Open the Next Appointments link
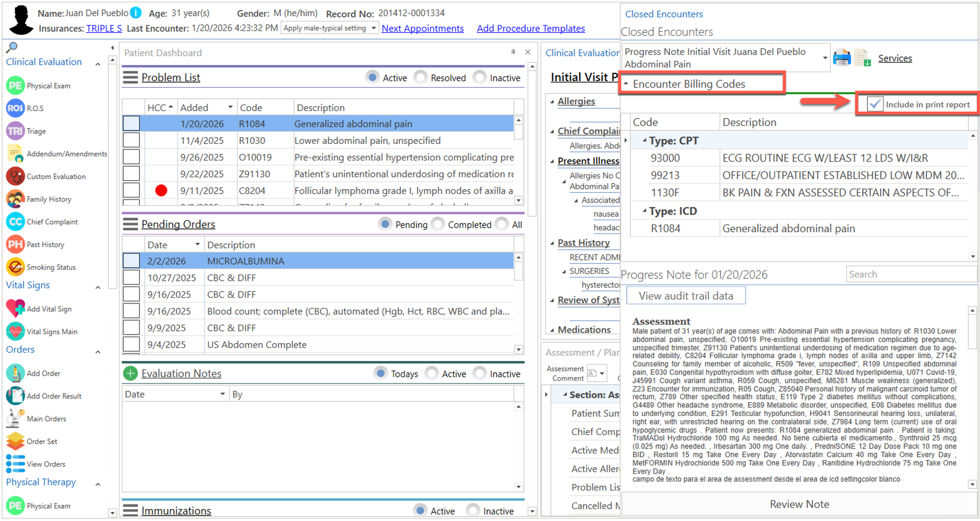Viewport: 980px width, 521px height. coord(422,29)
